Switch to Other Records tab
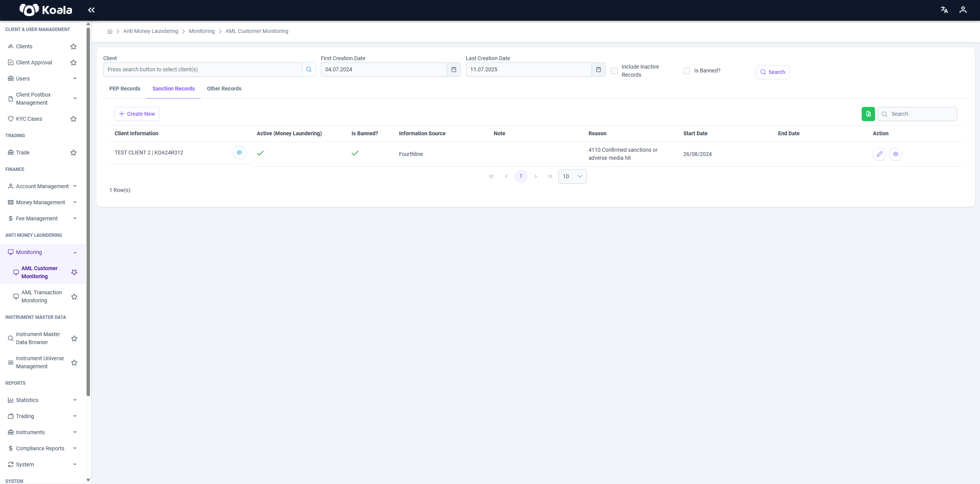This screenshot has width=980, height=484. [x=224, y=89]
